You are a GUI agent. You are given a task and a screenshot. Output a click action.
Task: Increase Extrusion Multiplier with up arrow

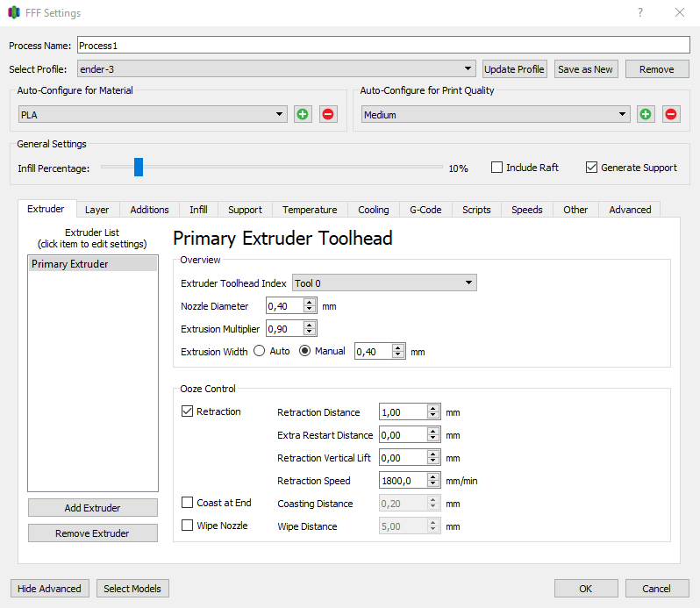coord(310,325)
